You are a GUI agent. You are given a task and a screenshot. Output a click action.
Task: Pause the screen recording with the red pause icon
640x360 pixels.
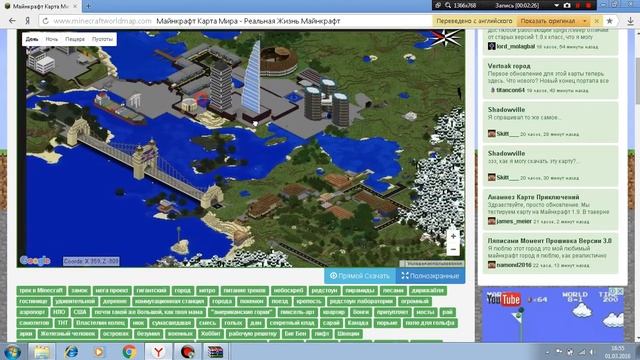[x=578, y=6]
